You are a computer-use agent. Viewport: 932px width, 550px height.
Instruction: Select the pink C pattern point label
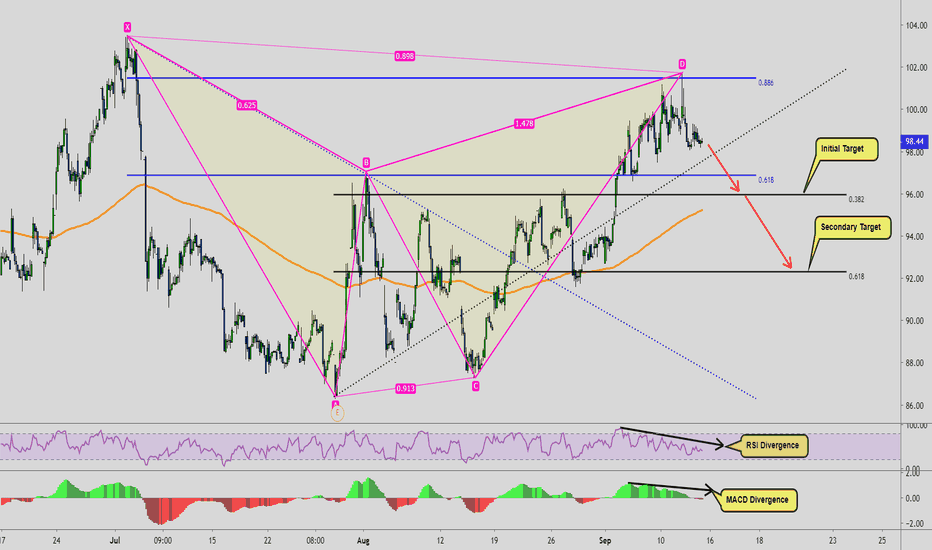pyautogui.click(x=476, y=386)
